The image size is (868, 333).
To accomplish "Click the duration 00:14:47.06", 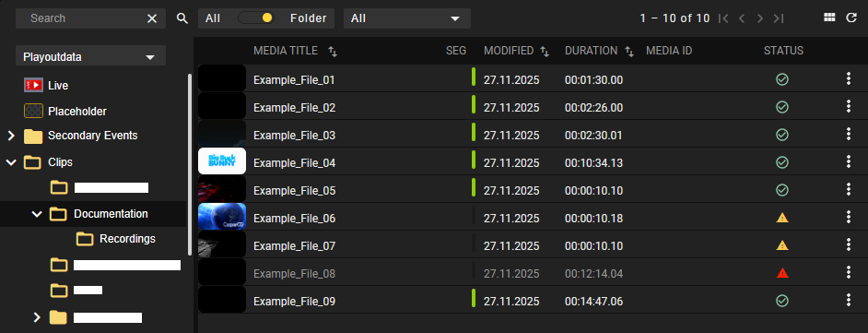I will (x=594, y=302).
